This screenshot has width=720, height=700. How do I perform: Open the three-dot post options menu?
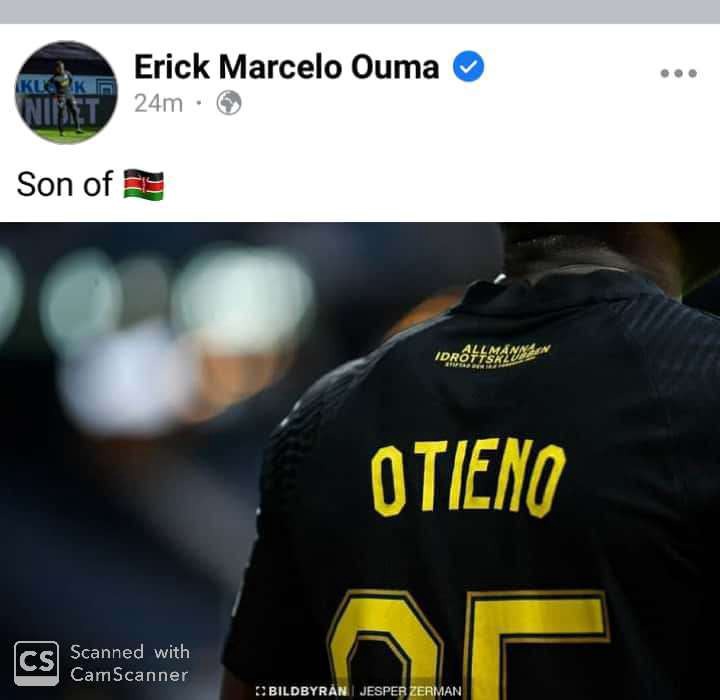pyautogui.click(x=678, y=73)
